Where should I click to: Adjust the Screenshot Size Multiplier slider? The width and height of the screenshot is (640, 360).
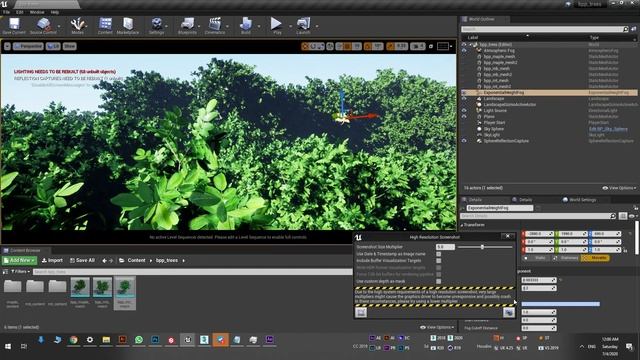[485, 247]
